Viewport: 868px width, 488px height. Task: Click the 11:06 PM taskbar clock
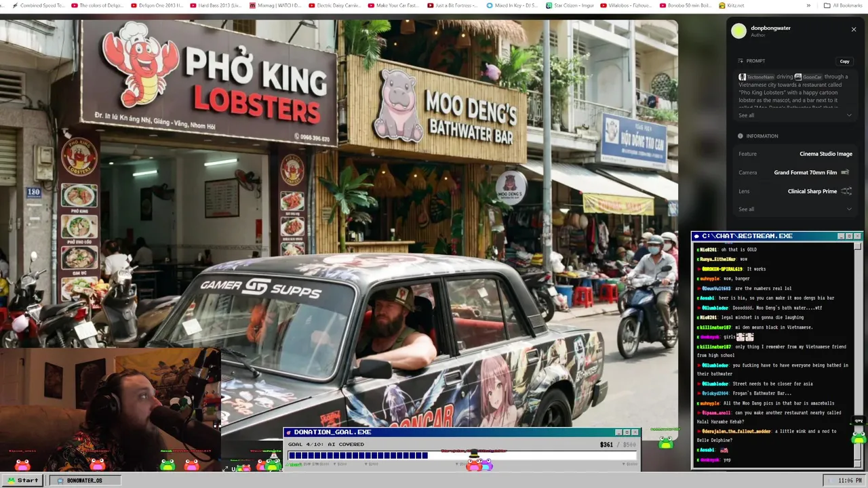click(850, 481)
